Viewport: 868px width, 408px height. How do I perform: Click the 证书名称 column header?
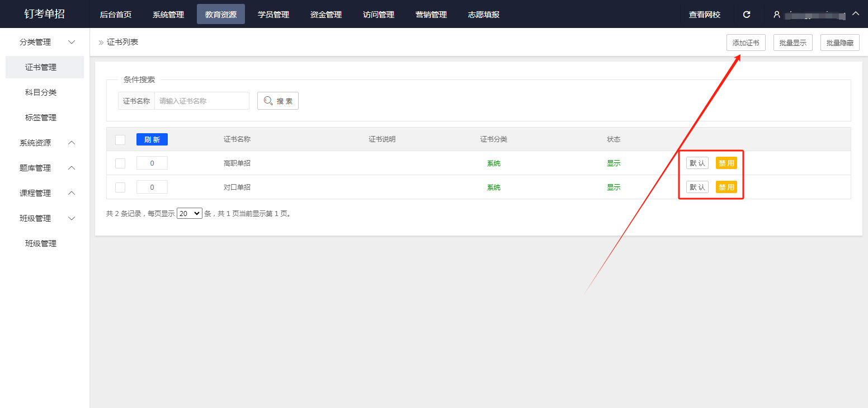[237, 139]
